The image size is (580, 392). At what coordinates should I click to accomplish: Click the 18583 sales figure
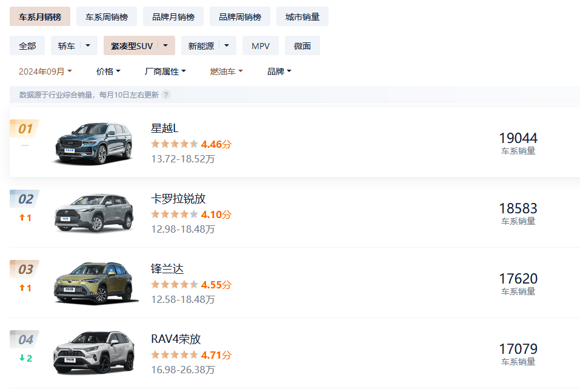518,208
